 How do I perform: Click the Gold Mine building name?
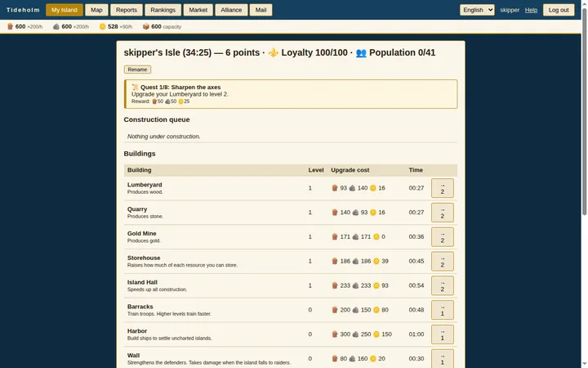point(141,234)
